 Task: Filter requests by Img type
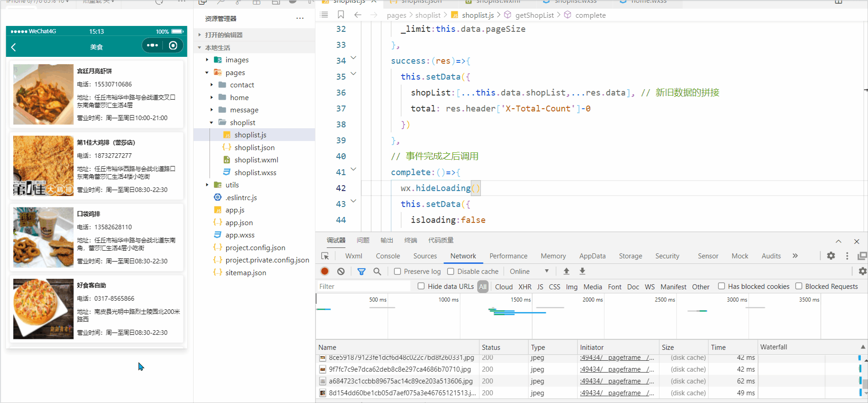572,287
